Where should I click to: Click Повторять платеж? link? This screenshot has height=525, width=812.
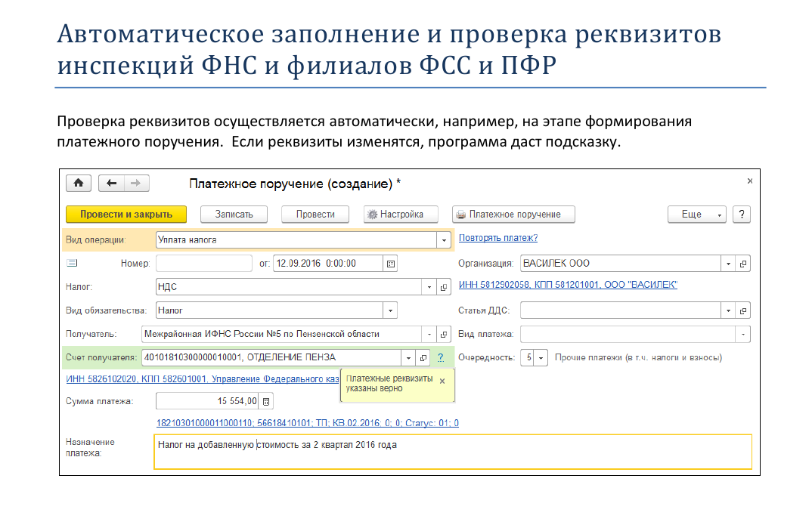point(498,238)
